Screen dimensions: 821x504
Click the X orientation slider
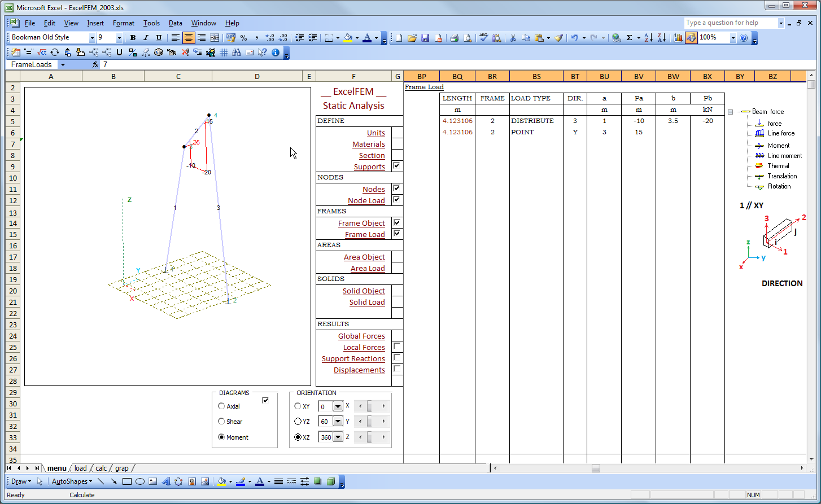pyautogui.click(x=372, y=406)
